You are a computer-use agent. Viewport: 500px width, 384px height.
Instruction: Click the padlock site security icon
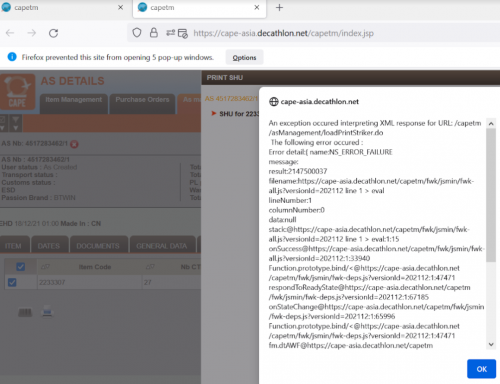tap(153, 33)
